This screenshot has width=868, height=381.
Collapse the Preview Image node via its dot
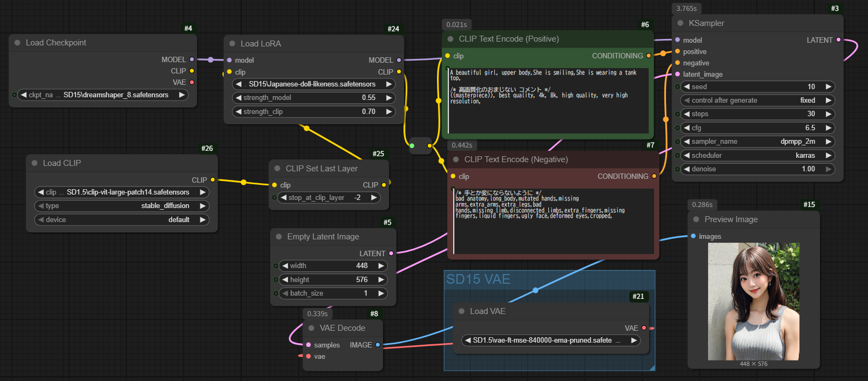click(x=696, y=219)
